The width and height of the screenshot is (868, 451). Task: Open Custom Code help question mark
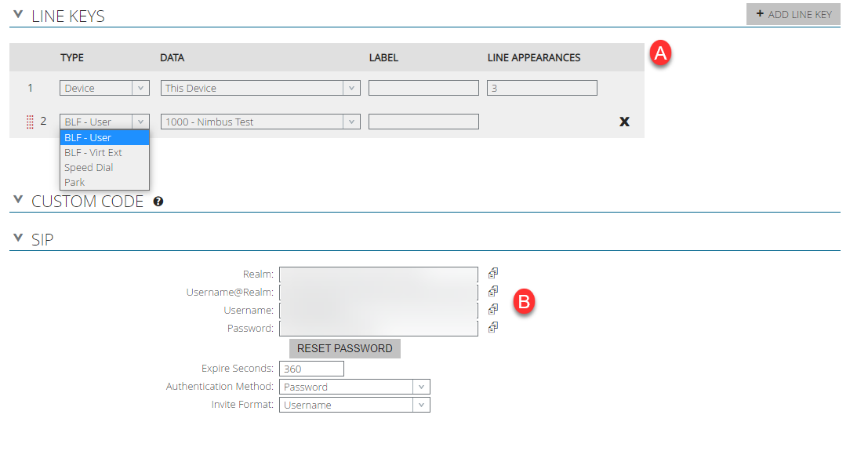158,202
